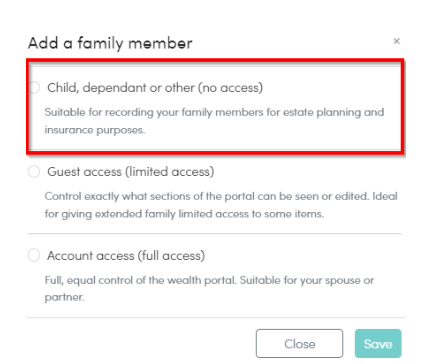Viewport: 421px width, 364px height.
Task: Choose the Guest access radio button
Action: [34, 172]
